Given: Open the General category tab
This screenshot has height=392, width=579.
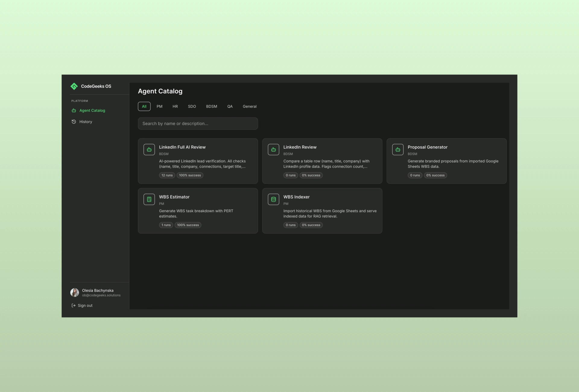Looking at the screenshot, I should pos(249,106).
